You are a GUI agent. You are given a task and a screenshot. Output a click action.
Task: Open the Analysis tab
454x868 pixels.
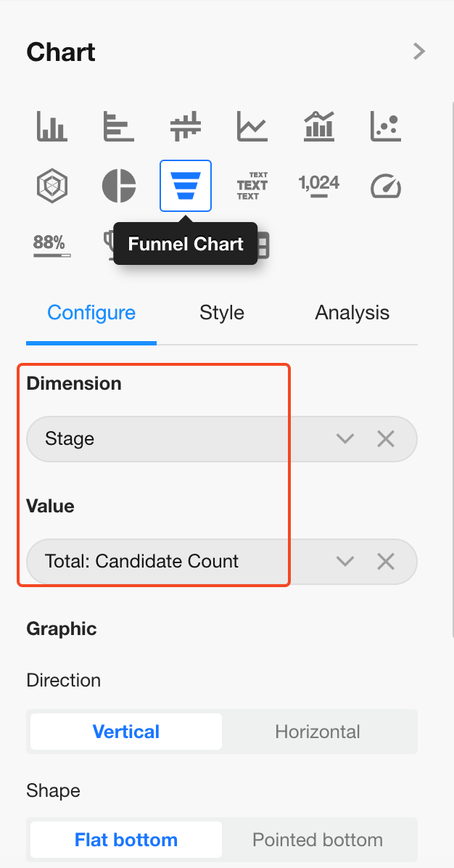(352, 313)
